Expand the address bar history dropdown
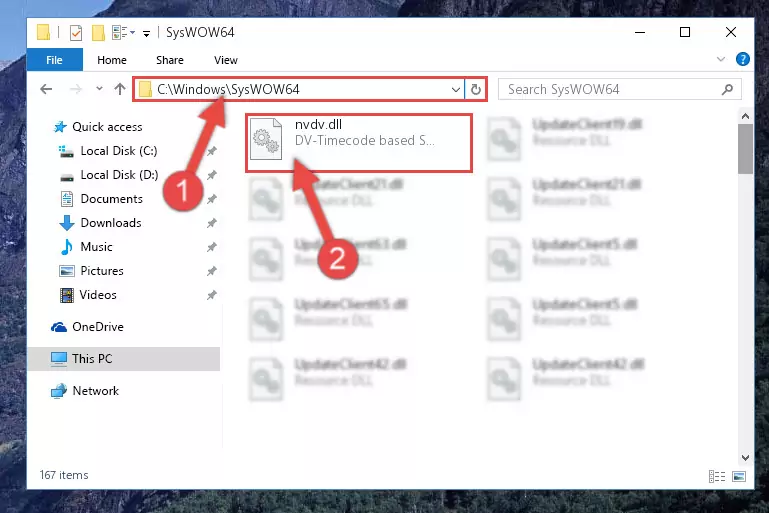This screenshot has height=513, width=769. tap(456, 89)
